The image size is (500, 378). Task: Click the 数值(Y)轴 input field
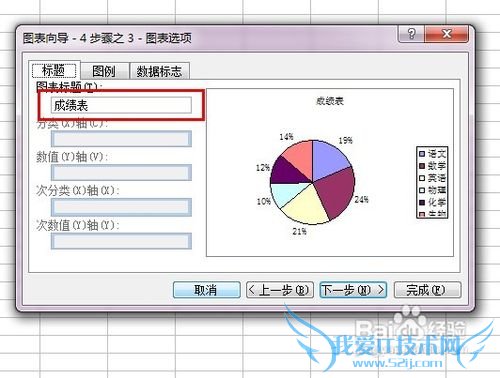coord(121,172)
